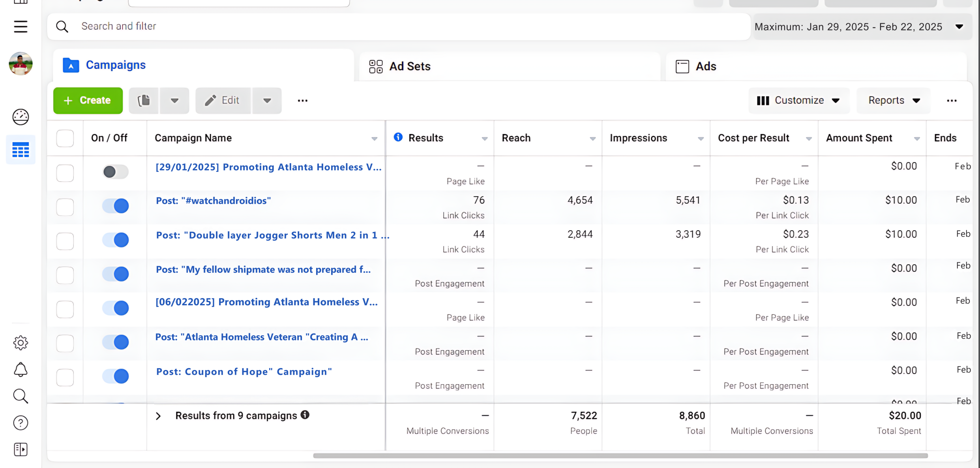Screen dimensions: 980x468
Task: Open the Double layer Jogger Shorts campaign link
Action: click(272, 235)
